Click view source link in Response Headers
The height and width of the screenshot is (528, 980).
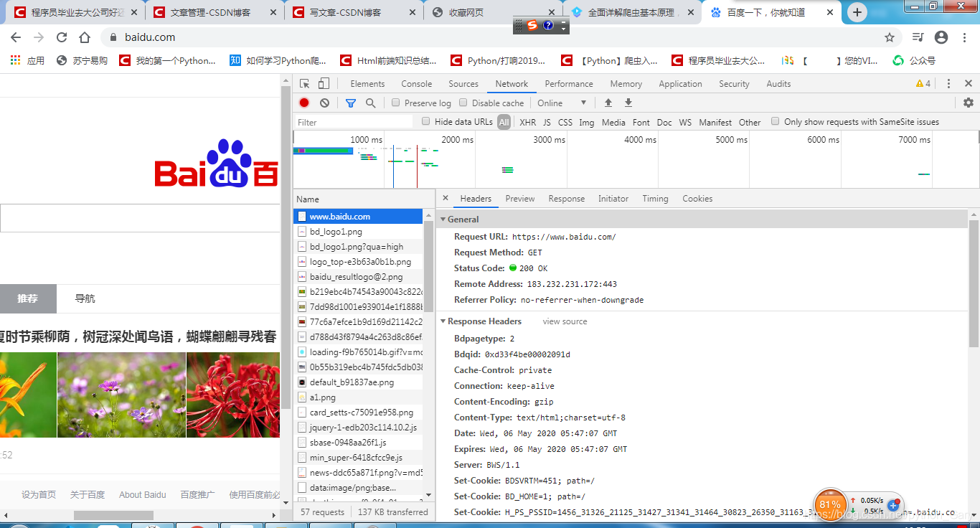pyautogui.click(x=565, y=321)
